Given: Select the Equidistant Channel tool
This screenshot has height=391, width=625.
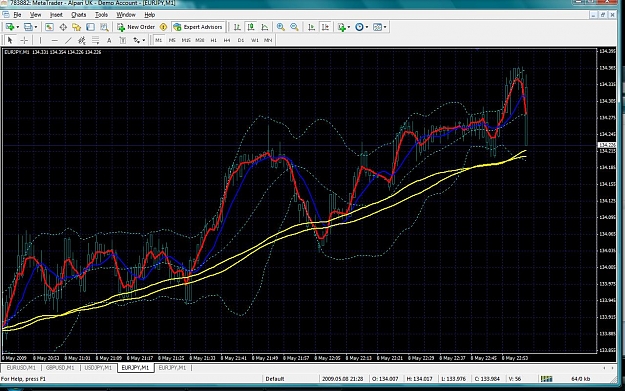Looking at the screenshot, I should [x=82, y=40].
